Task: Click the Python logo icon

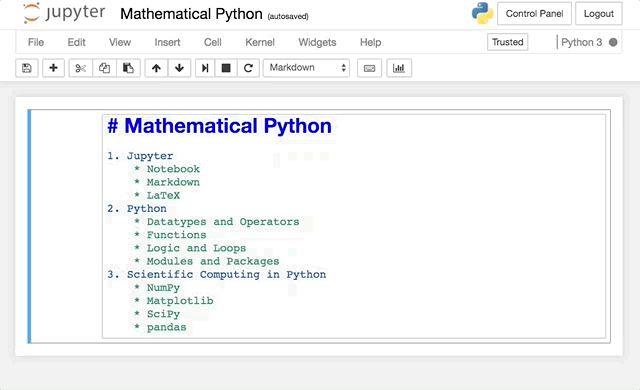Action: pos(482,13)
